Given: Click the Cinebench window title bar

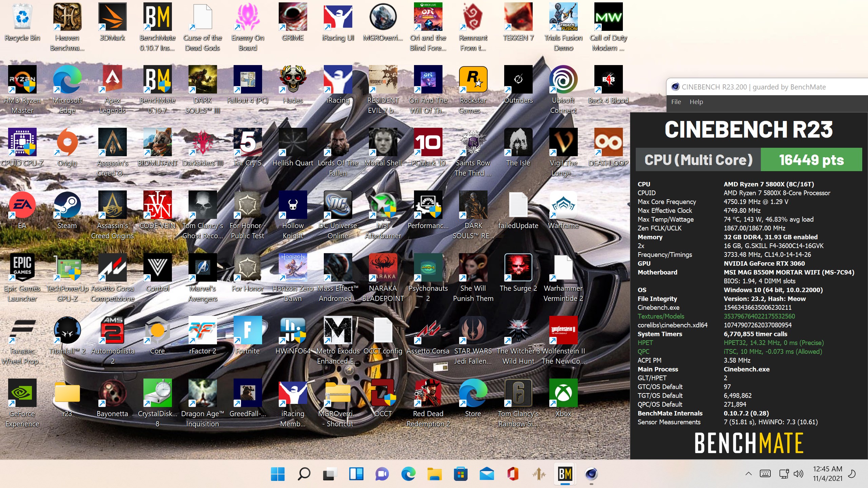Looking at the screenshot, I should tap(767, 87).
